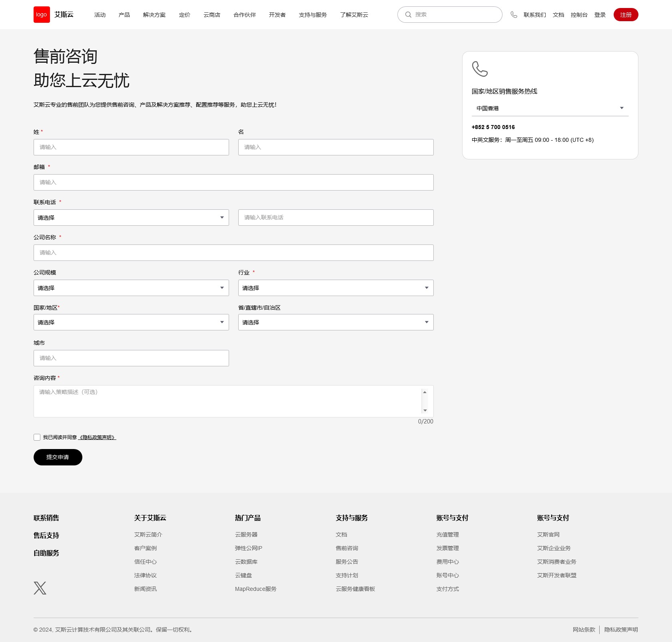Click the phone icon in the header
Viewport: 672px width, 642px height.
coord(514,15)
